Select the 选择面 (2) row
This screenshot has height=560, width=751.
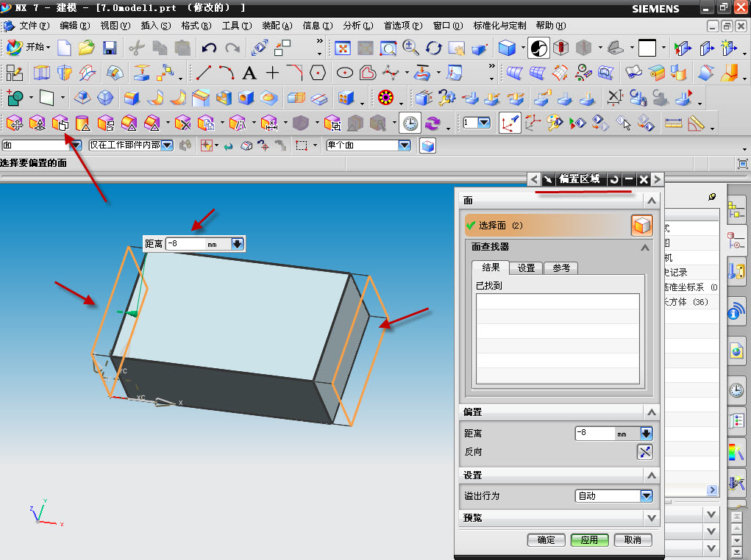pyautogui.click(x=559, y=225)
